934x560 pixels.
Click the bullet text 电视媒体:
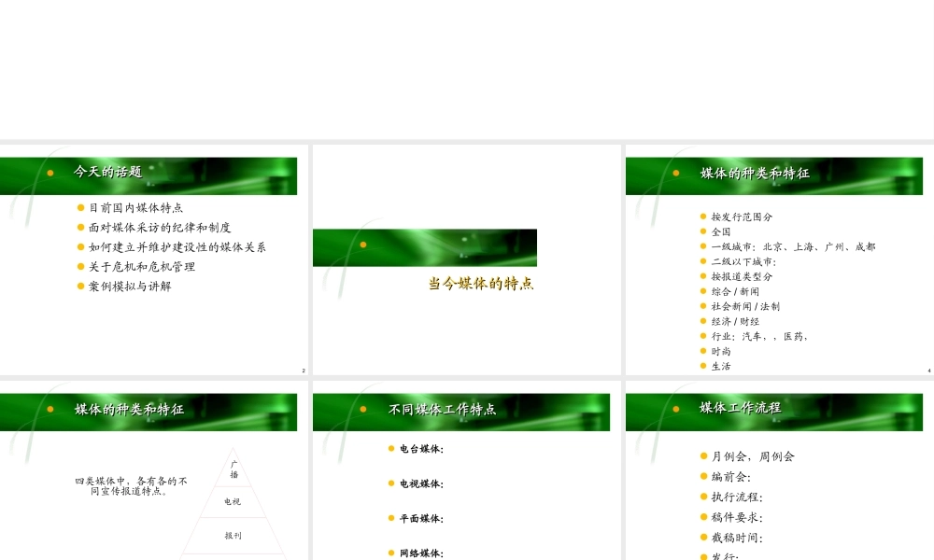click(422, 483)
